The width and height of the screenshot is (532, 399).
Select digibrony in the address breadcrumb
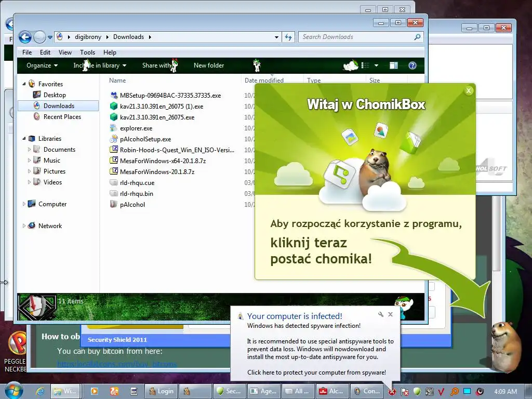coord(88,37)
